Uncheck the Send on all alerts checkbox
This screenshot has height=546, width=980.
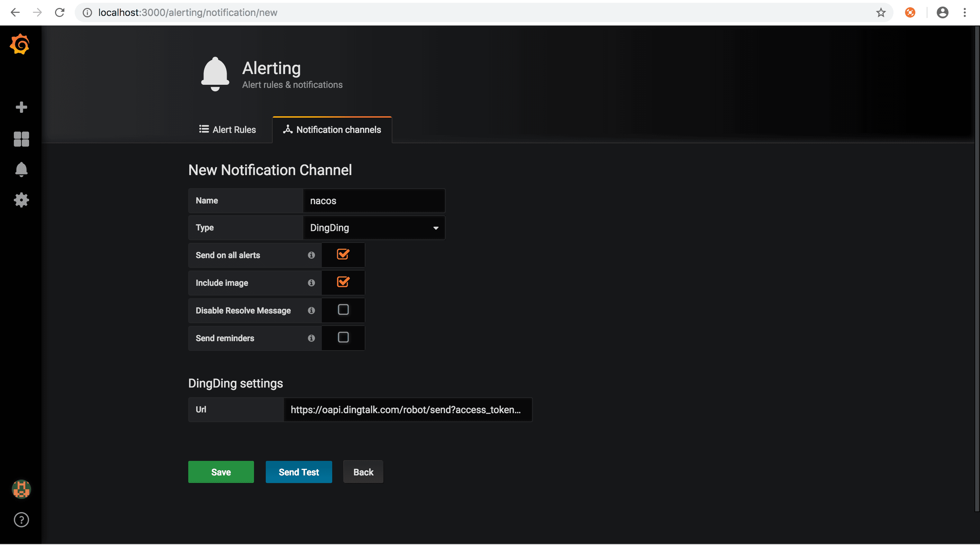pos(343,255)
